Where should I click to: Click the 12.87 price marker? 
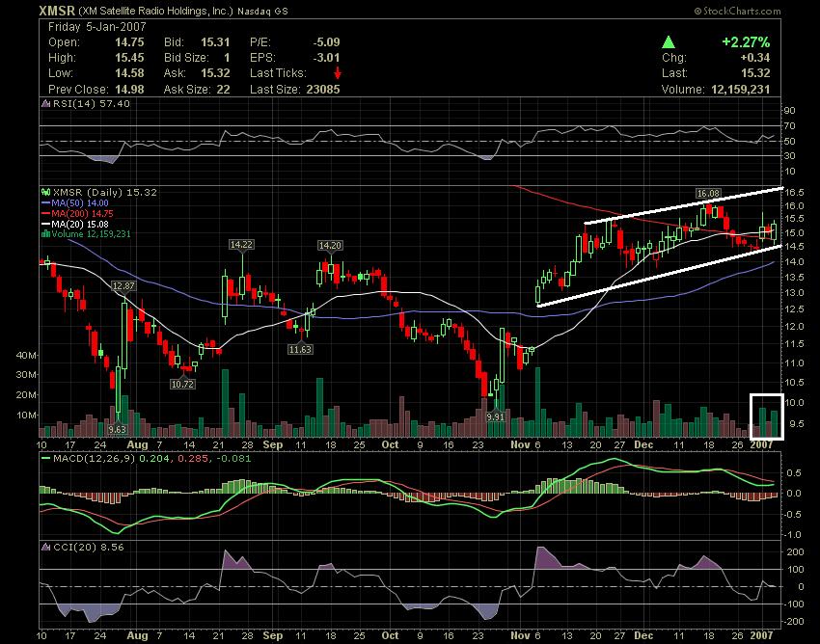[x=123, y=286]
